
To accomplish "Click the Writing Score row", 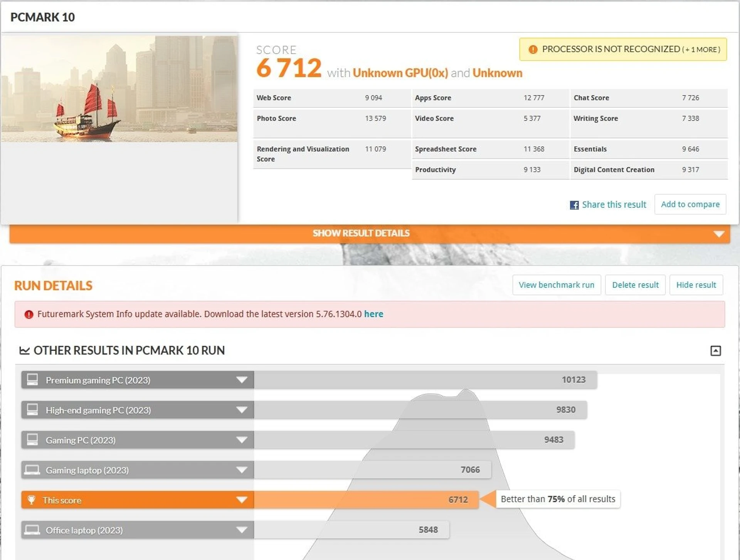I will 649,123.
